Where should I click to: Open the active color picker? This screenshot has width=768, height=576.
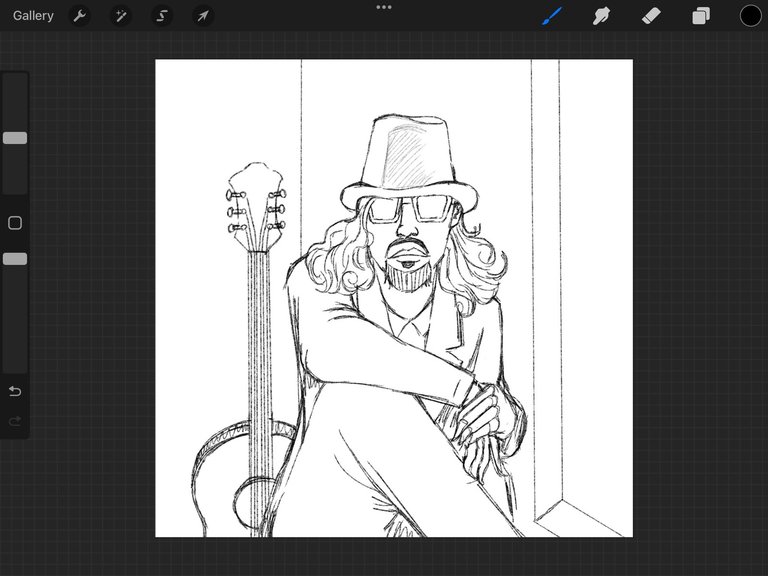[750, 16]
